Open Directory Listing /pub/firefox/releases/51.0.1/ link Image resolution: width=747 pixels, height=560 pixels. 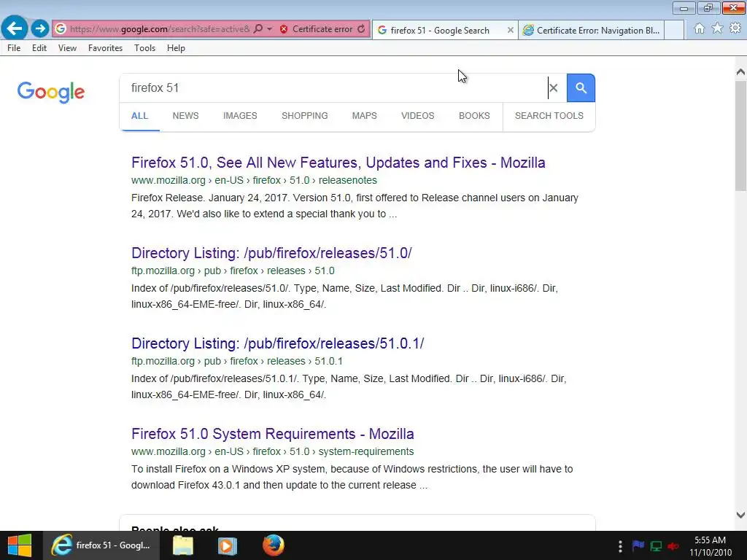tap(278, 343)
